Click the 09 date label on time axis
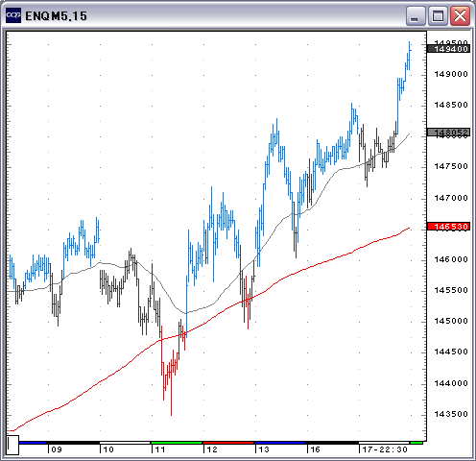Image resolution: width=476 pixels, height=461 pixels. tap(57, 449)
